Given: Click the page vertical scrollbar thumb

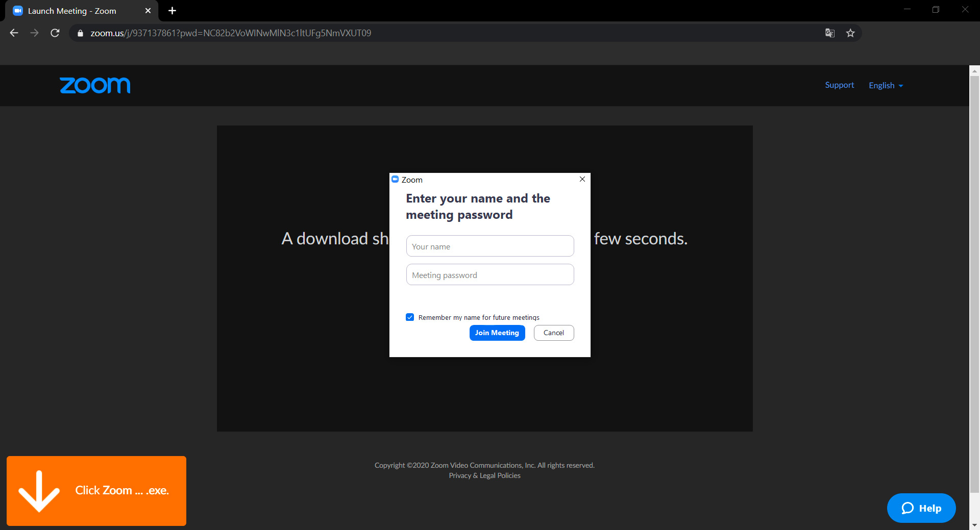Looking at the screenshot, I should [974, 284].
